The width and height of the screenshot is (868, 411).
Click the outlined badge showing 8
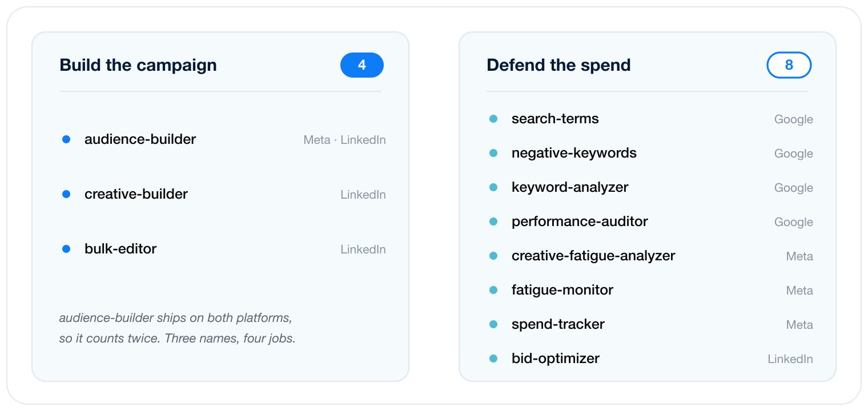point(789,65)
